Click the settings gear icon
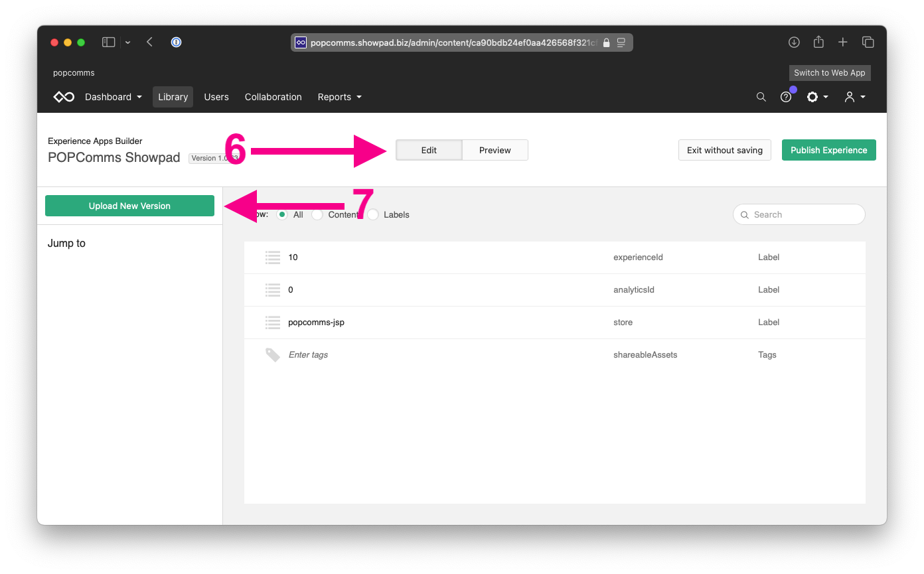This screenshot has height=574, width=924. (x=814, y=97)
